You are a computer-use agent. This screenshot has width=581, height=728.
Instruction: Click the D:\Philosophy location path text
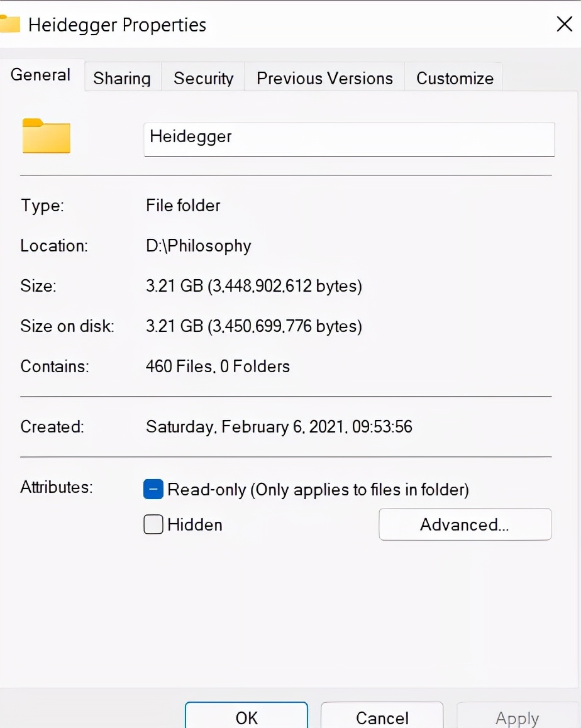(199, 246)
